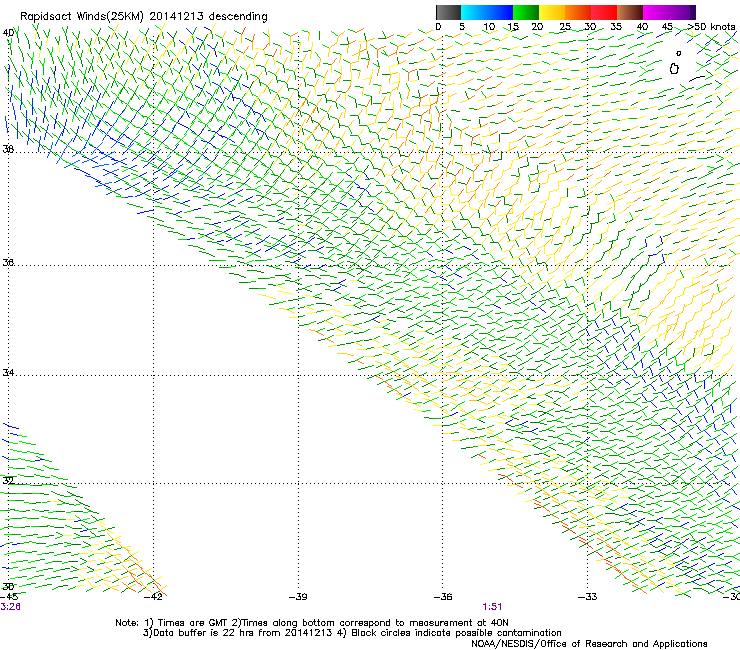Image resolution: width=740 pixels, height=650 pixels.
Task: Click the '0' label under the color bar
Action: coord(438,27)
